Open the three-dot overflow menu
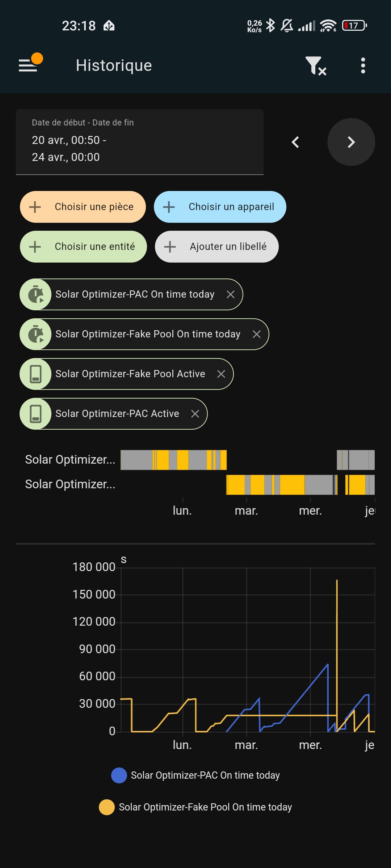The width and height of the screenshot is (391, 868). coord(363,66)
